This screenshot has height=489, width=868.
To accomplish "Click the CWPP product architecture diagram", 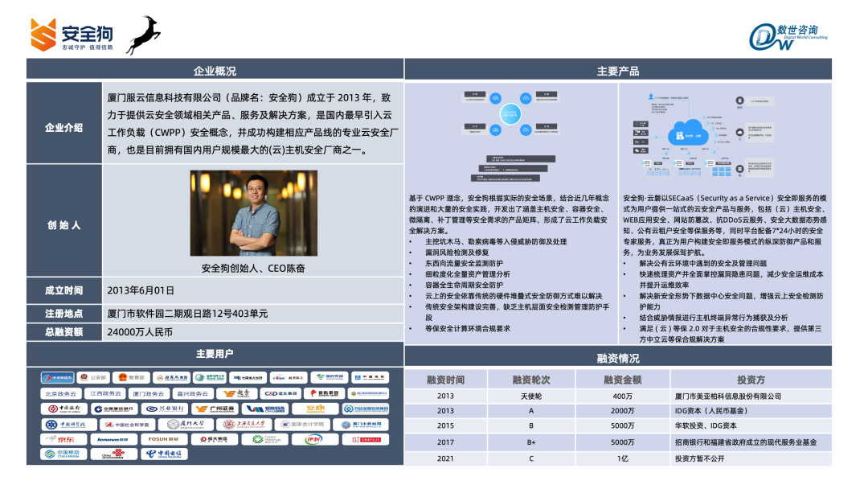I will pyautogui.click(x=510, y=136).
